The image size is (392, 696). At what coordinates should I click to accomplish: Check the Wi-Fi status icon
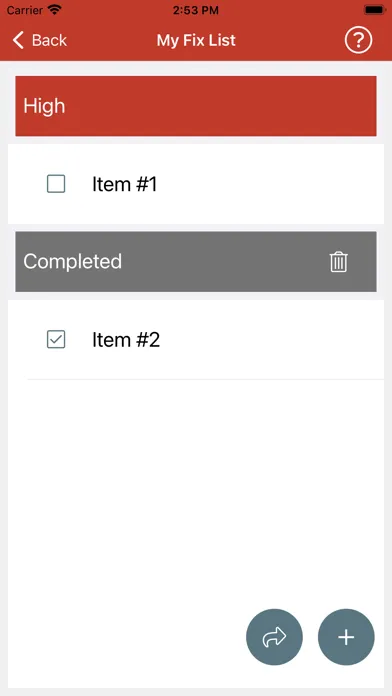click(55, 10)
